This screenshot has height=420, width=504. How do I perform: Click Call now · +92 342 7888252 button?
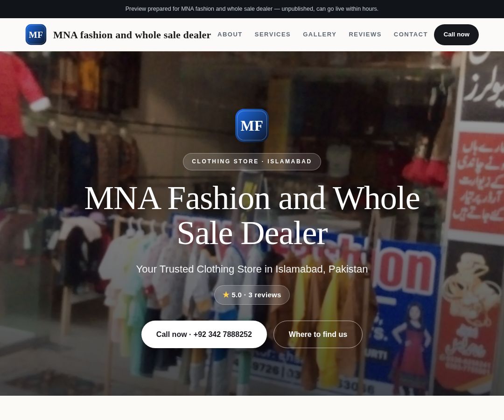(x=204, y=334)
